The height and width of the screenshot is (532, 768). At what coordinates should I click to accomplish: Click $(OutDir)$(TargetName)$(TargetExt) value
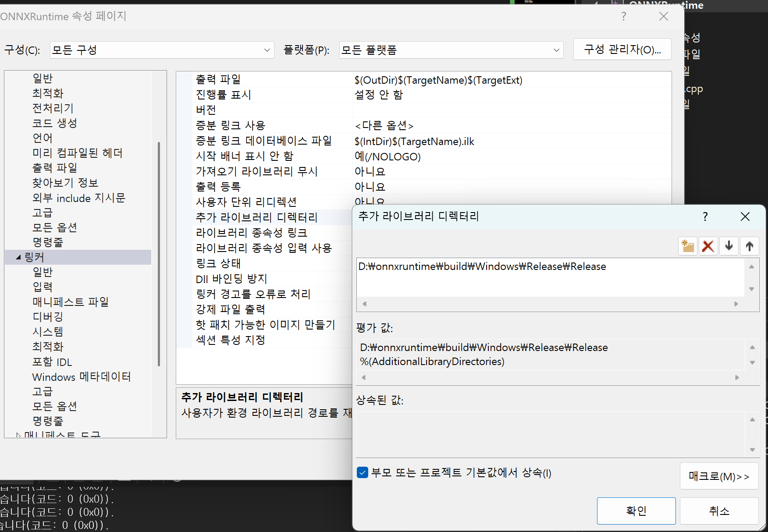(438, 80)
